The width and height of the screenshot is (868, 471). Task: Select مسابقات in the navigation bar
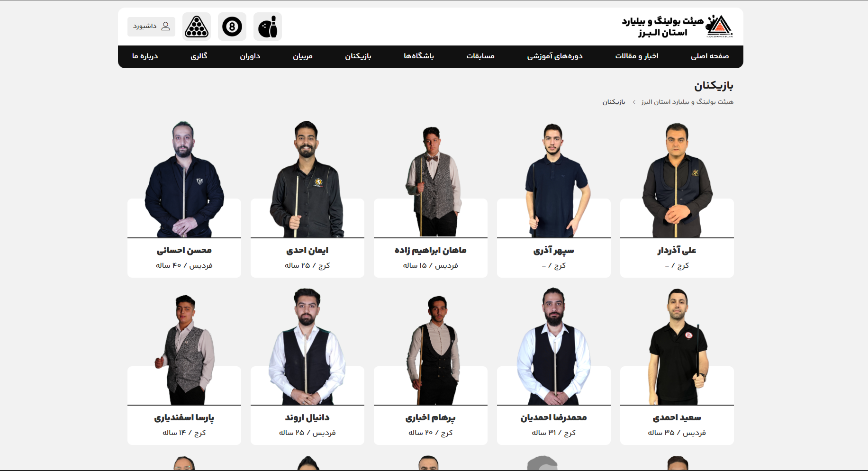click(480, 56)
